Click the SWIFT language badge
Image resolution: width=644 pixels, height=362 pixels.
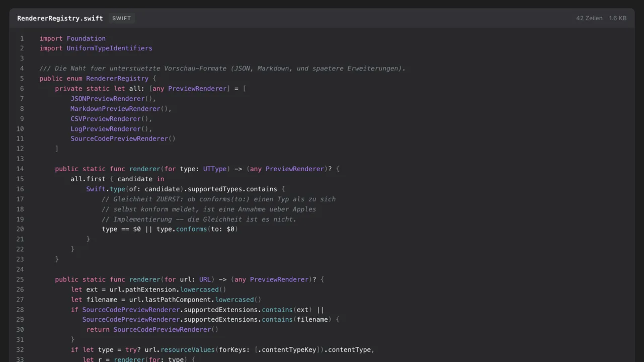point(121,18)
